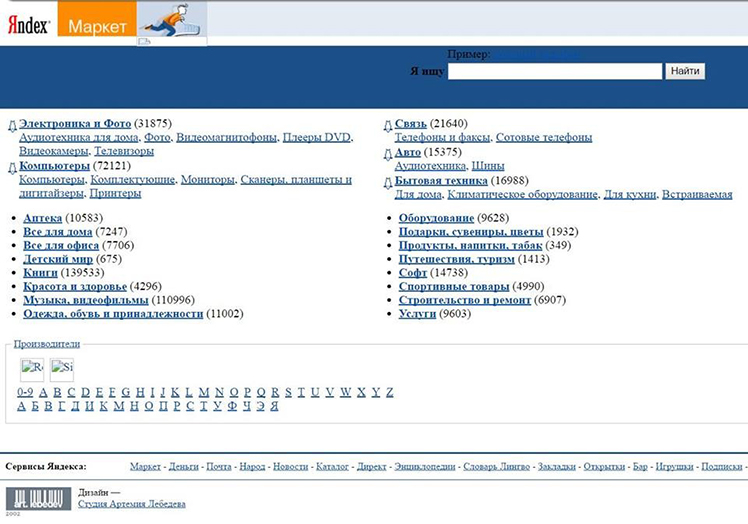Open the Путешествия, туризм category
Viewport: 748px width, 524px height.
[457, 259]
